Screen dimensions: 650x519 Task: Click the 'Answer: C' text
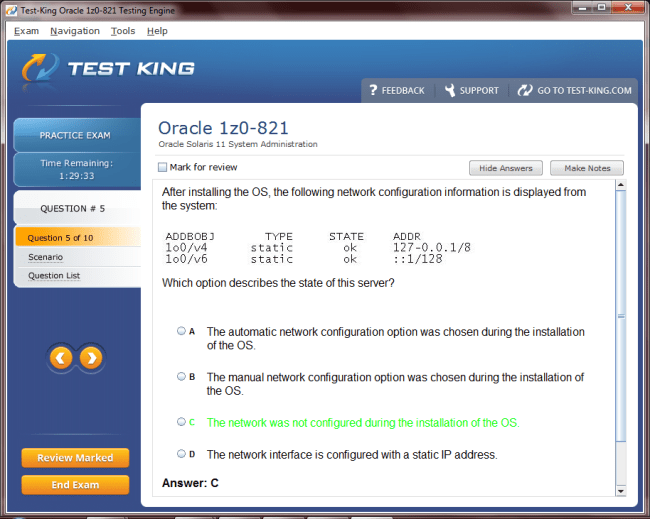pos(190,483)
